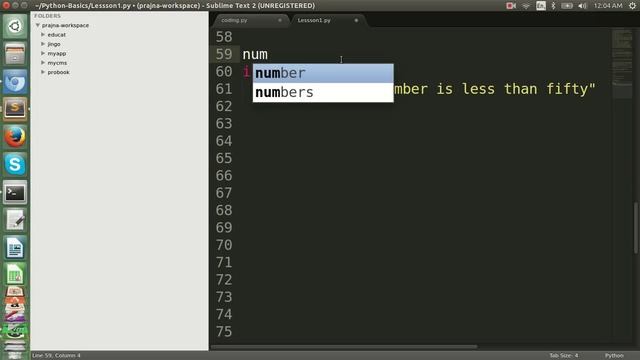This screenshot has height=360, width=640.
Task: Open the text editor pencil icon in dock
Action: 15,220
